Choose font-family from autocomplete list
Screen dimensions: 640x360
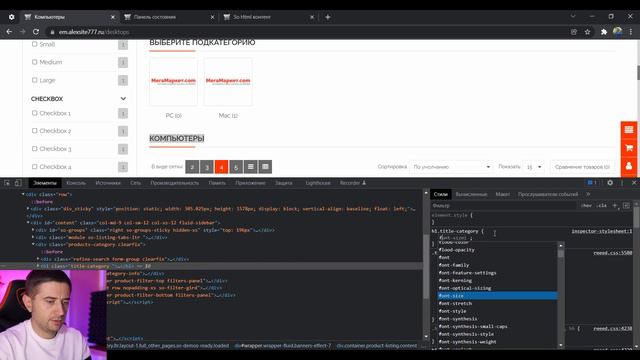(497, 265)
